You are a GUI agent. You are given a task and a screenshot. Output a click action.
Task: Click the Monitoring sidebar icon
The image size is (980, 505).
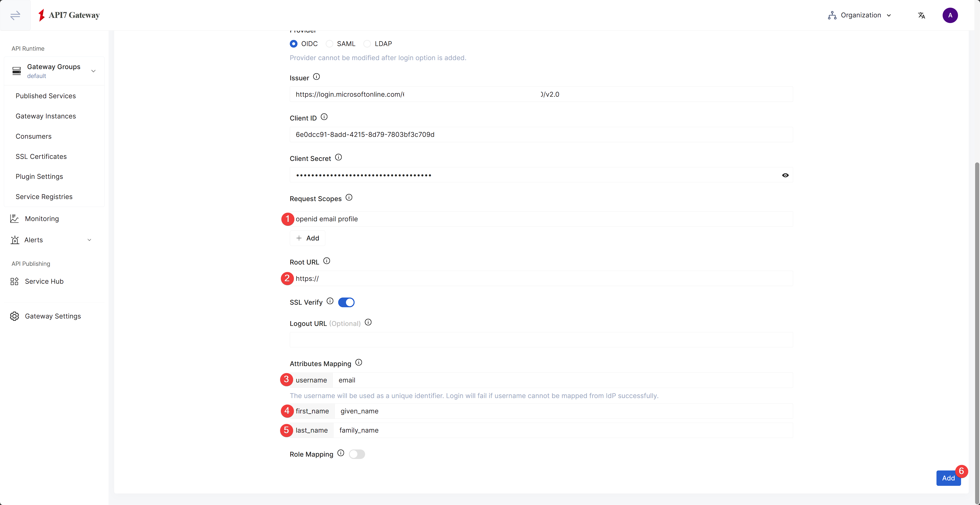(14, 218)
